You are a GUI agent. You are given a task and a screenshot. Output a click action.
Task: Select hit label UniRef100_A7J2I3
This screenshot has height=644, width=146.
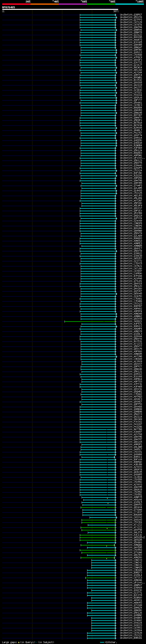[131, 344]
